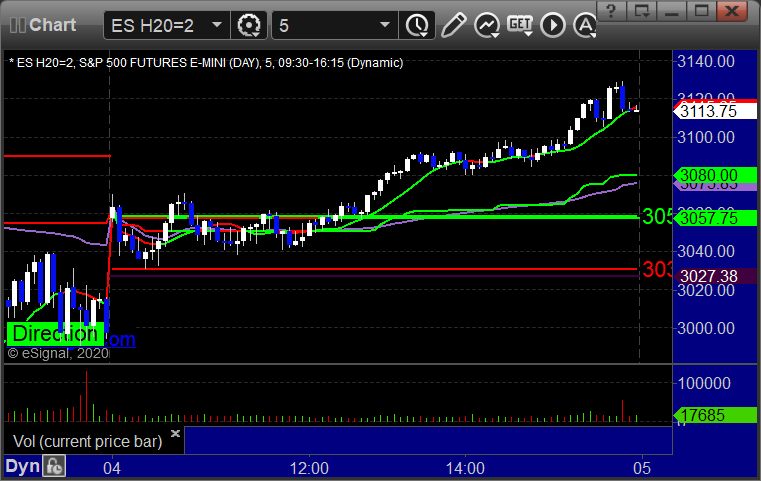Click the 3113.75 current price marker
761x481 pixels.
714,111
